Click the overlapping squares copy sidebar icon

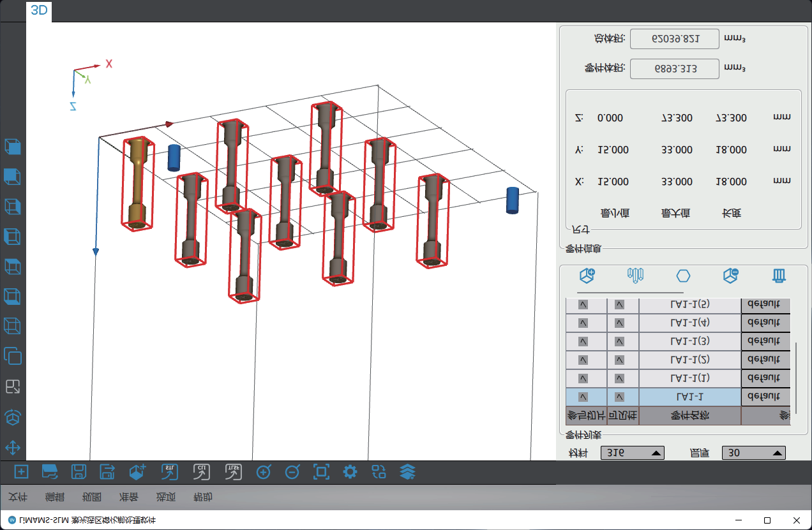tap(13, 356)
